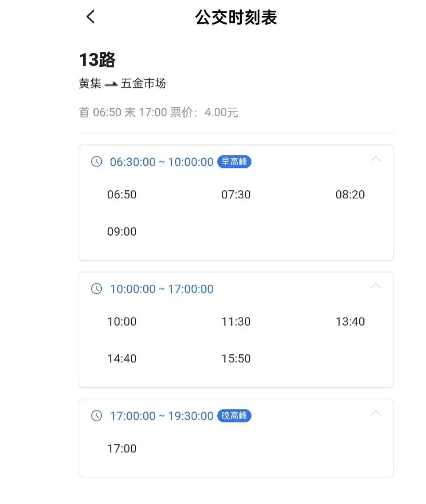
Task: Click the direction arrow between 黄集 and 五金市场
Action: tap(111, 84)
